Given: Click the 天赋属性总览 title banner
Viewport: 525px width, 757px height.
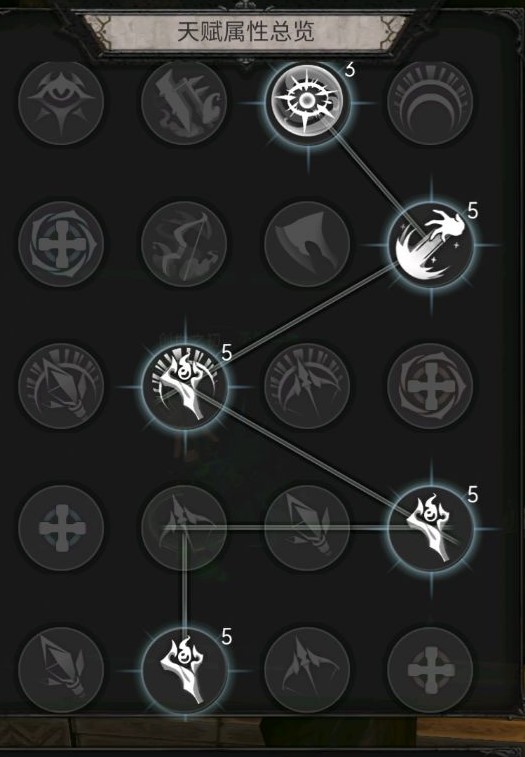Looking at the screenshot, I should pos(246,32).
